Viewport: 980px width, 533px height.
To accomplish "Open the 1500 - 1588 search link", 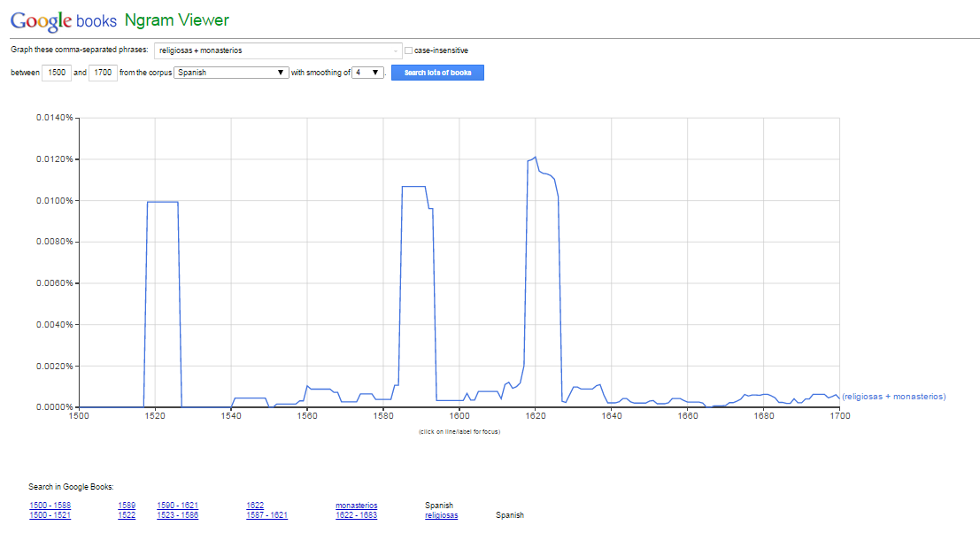I will click(x=49, y=505).
